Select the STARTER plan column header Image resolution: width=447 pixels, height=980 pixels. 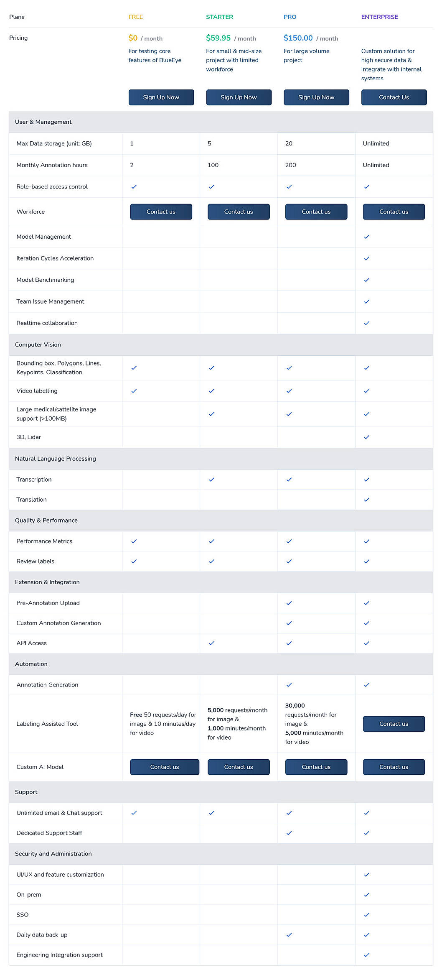click(x=219, y=17)
